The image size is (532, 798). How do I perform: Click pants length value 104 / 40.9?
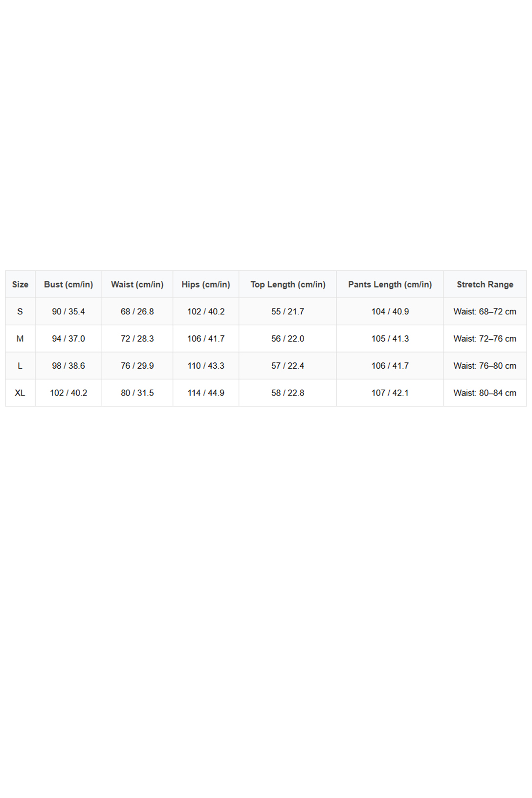coord(390,311)
